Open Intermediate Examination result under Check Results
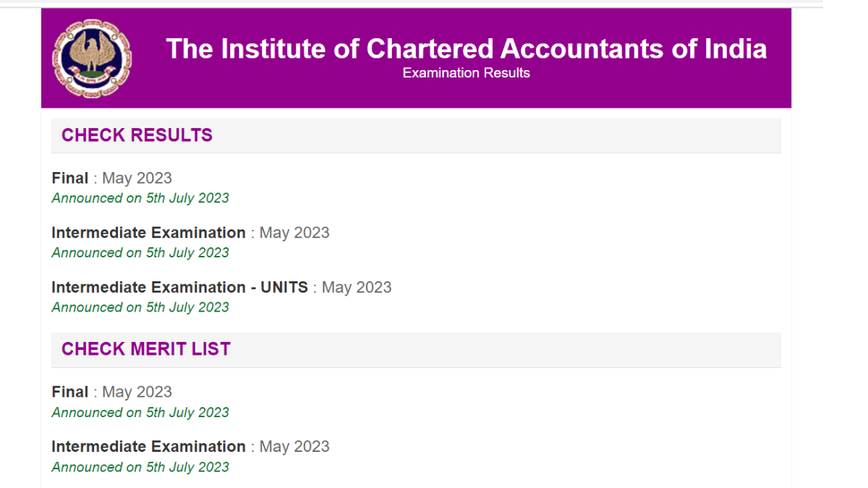The height and width of the screenshot is (488, 868). (148, 233)
